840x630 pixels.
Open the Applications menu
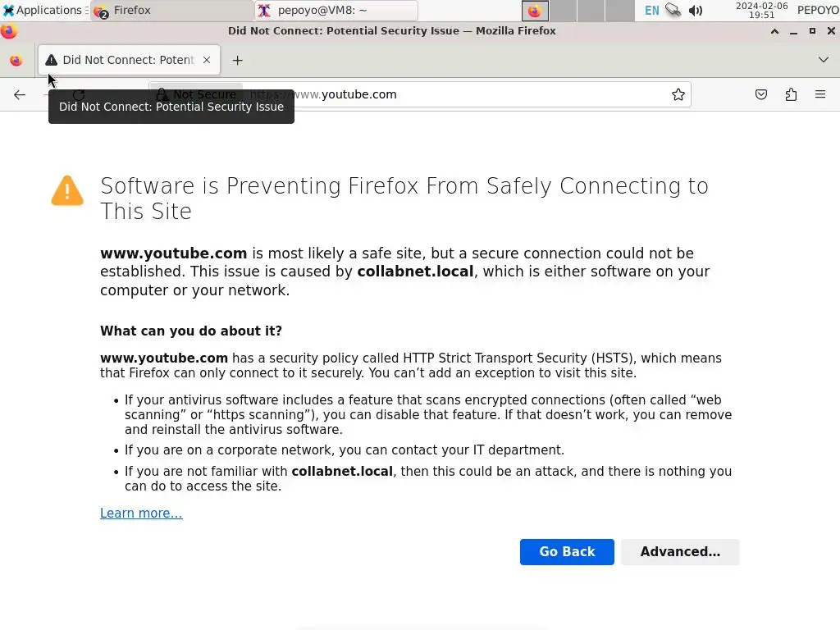point(43,11)
